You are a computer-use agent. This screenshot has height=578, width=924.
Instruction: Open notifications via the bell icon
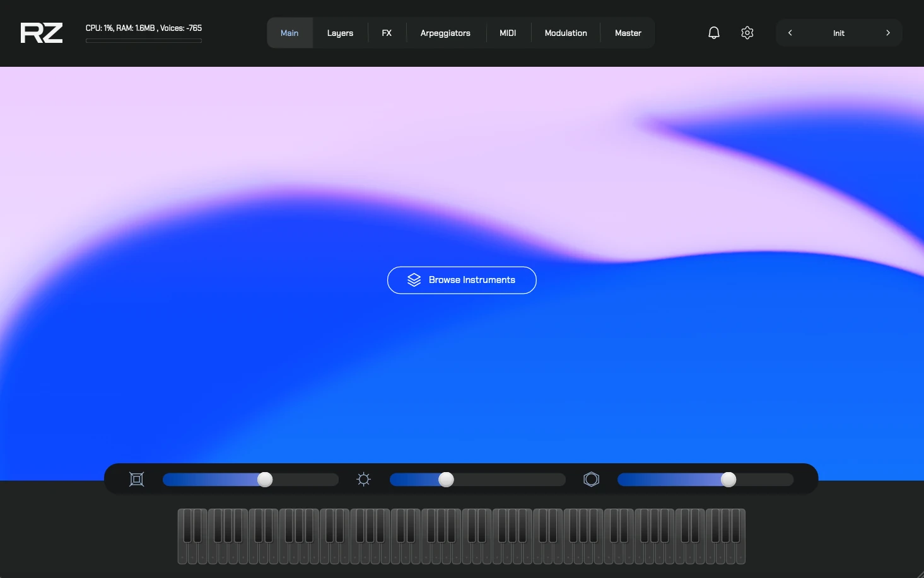pyautogui.click(x=713, y=32)
